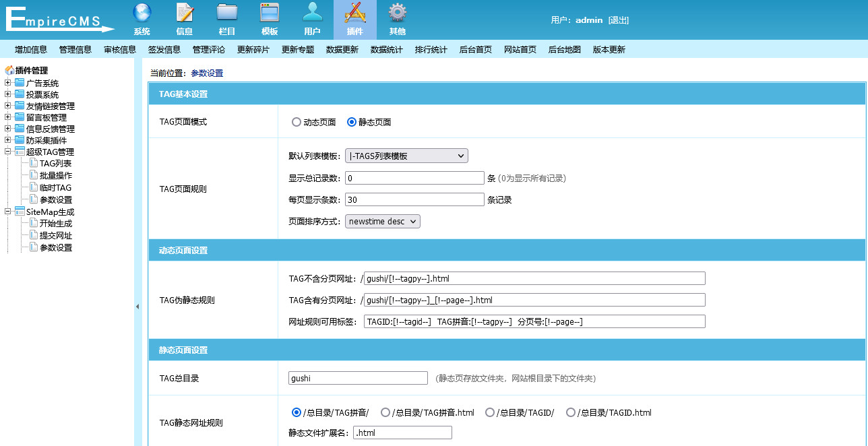
Task: Open the 默认列表模板 dropdown
Action: point(406,156)
